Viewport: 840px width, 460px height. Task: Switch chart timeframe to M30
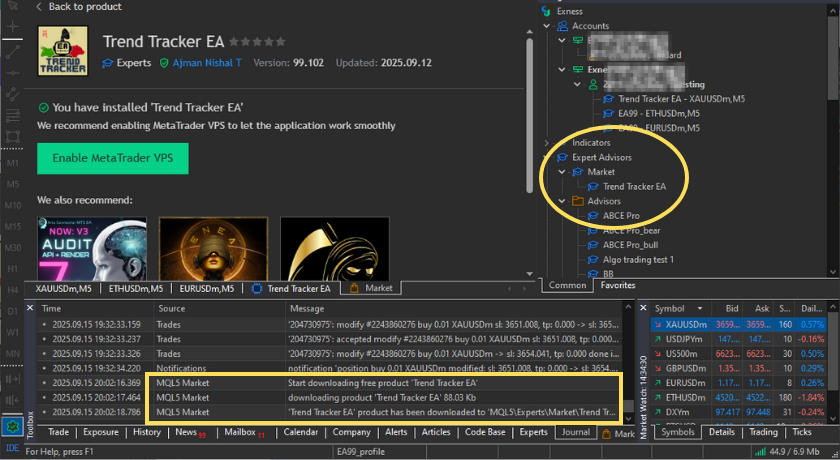[13, 247]
